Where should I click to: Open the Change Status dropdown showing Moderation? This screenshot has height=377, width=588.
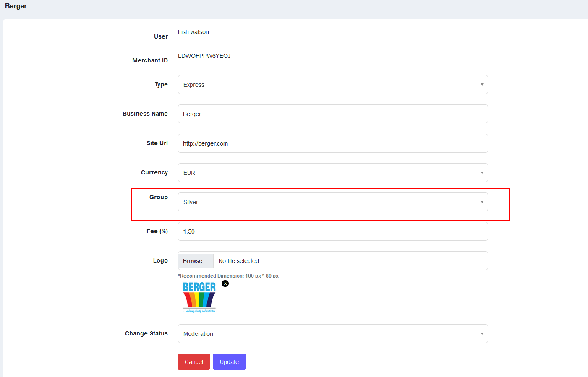click(x=333, y=334)
